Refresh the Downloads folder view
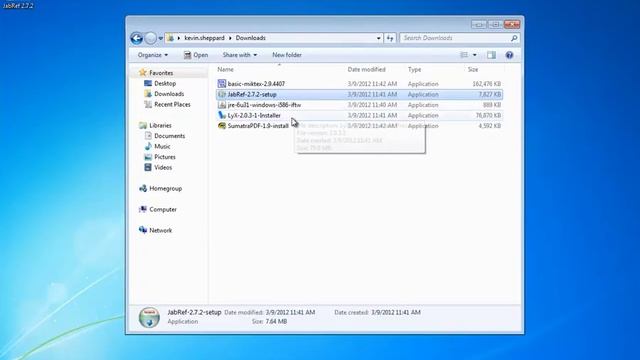Viewport: 640px width, 360px height. click(x=390, y=38)
